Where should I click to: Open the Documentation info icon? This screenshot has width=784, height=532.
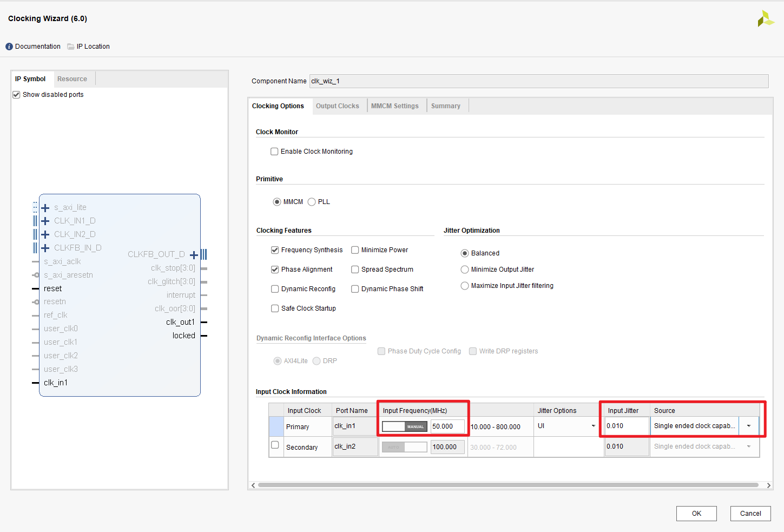click(9, 47)
